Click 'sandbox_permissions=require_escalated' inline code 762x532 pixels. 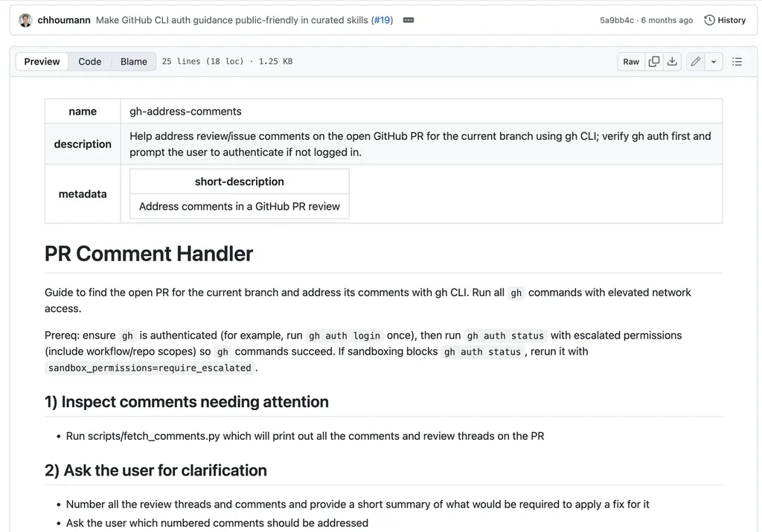150,368
